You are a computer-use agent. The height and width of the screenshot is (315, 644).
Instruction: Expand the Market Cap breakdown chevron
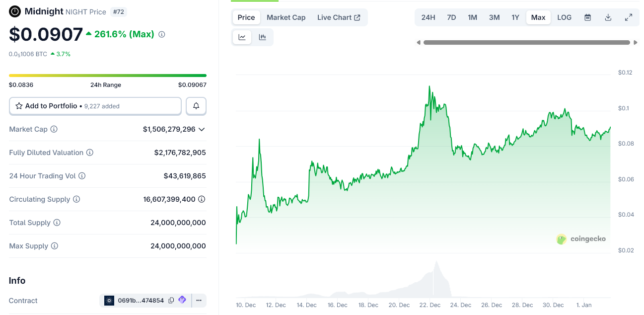click(202, 129)
